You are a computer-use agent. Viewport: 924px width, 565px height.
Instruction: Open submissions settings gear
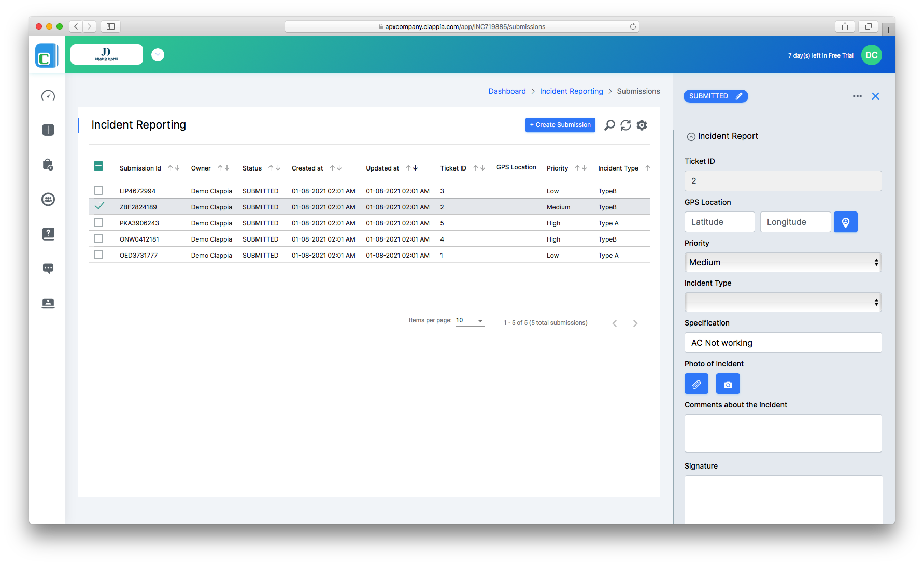[642, 125]
